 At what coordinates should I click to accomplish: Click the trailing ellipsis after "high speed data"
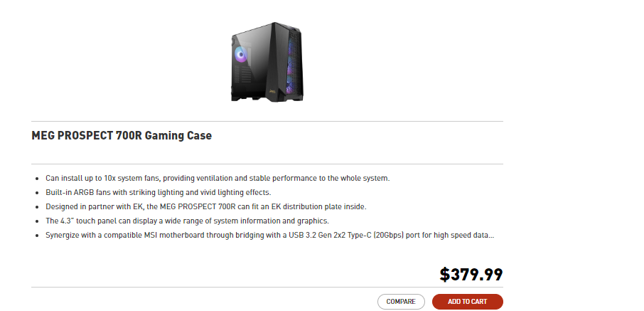click(x=490, y=235)
